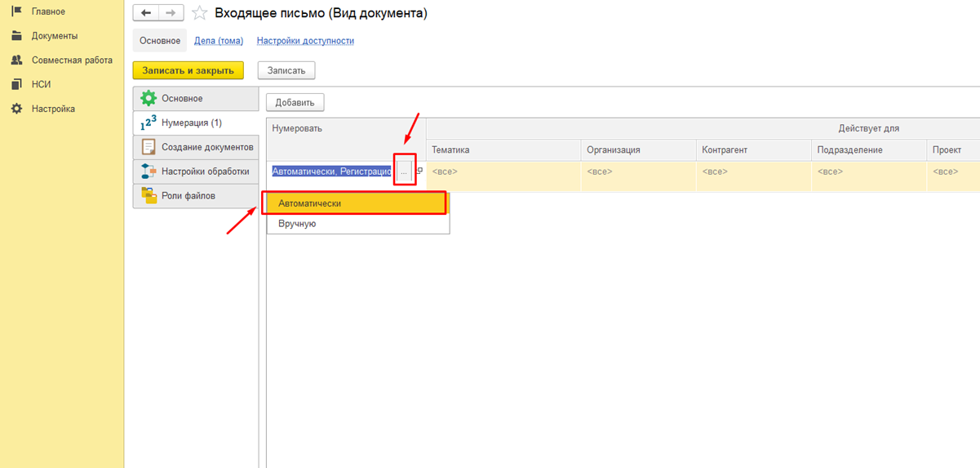
Task: Open the НСИ books icon
Action: tap(16, 84)
